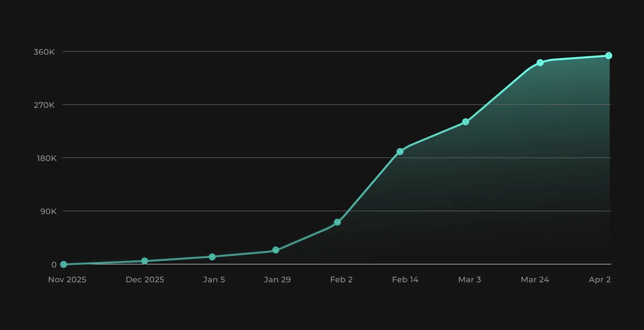Click the Jan 29 x-axis label
This screenshot has width=644, height=330.
(x=277, y=280)
